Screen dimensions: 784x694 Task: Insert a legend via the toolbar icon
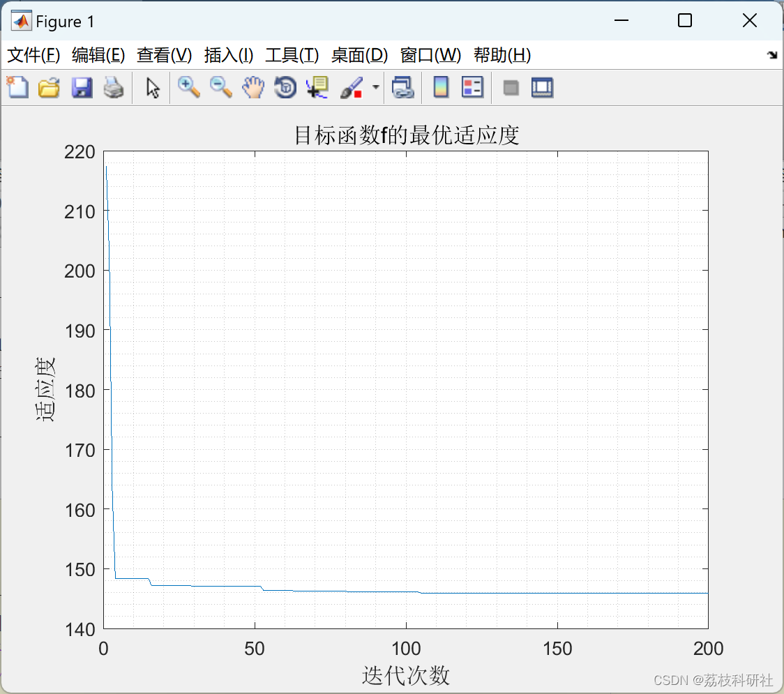[472, 87]
